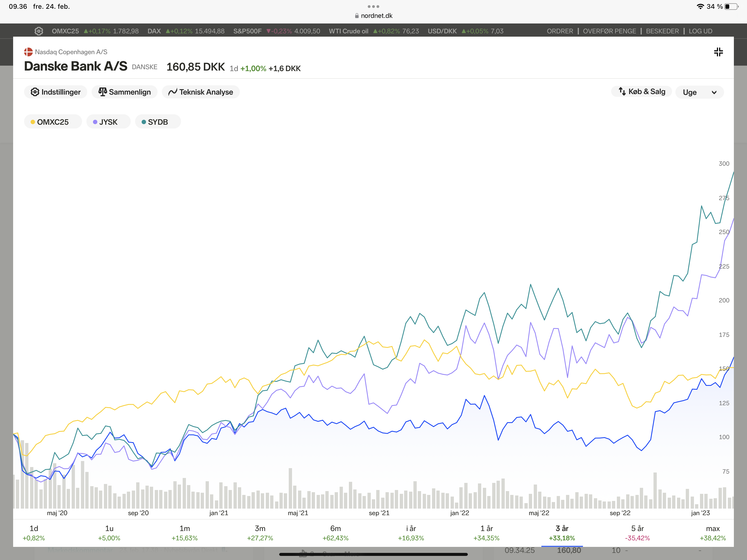Screen dimensions: 747x560
Task: Click the 160,85 DKK price text
Action: [x=195, y=67]
